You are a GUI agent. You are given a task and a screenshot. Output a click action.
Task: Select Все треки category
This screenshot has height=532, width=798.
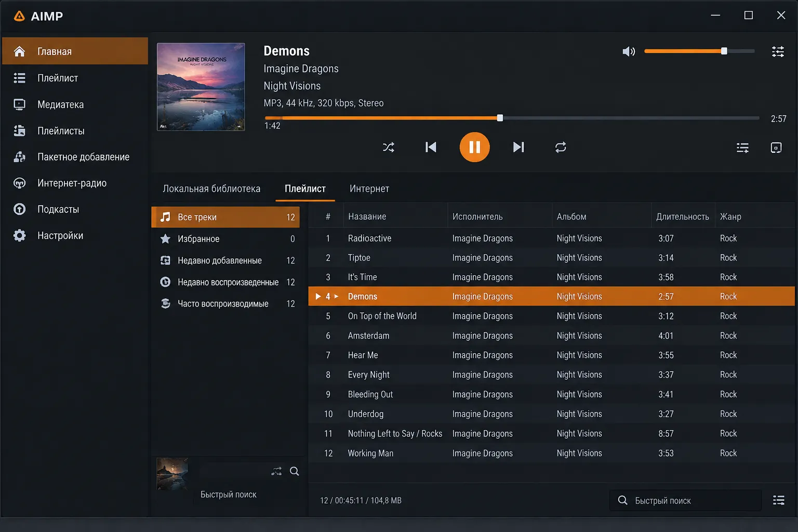[226, 217]
